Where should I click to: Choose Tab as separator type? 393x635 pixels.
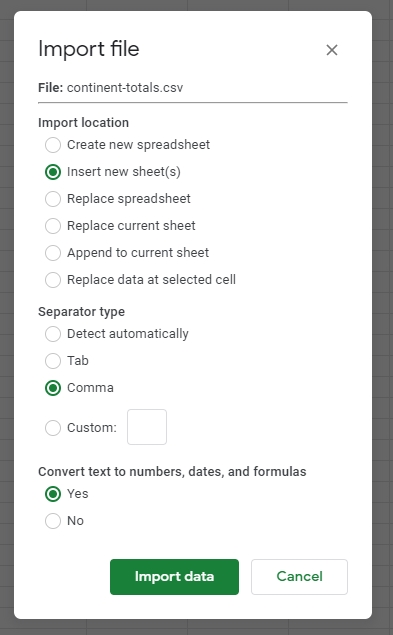coord(53,361)
